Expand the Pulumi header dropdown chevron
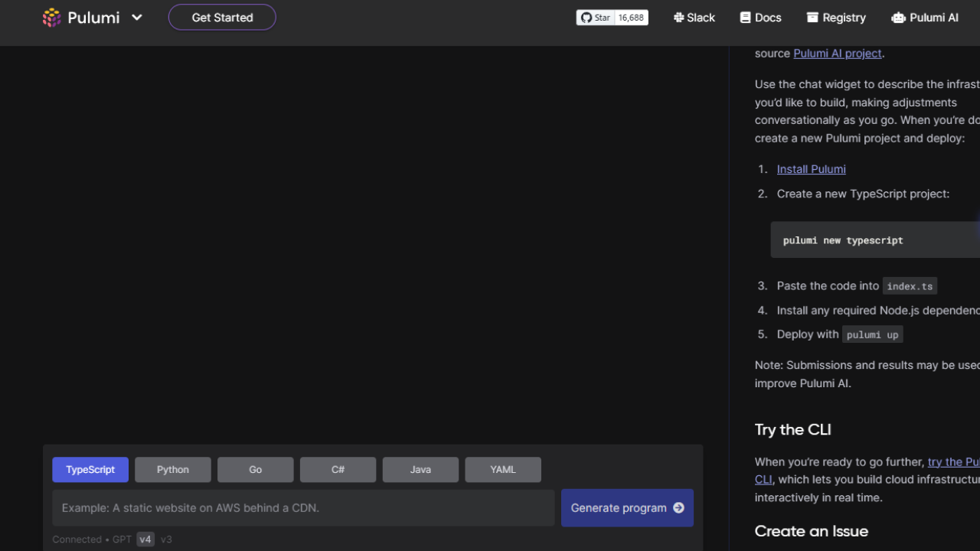The width and height of the screenshot is (980, 551). tap(137, 18)
